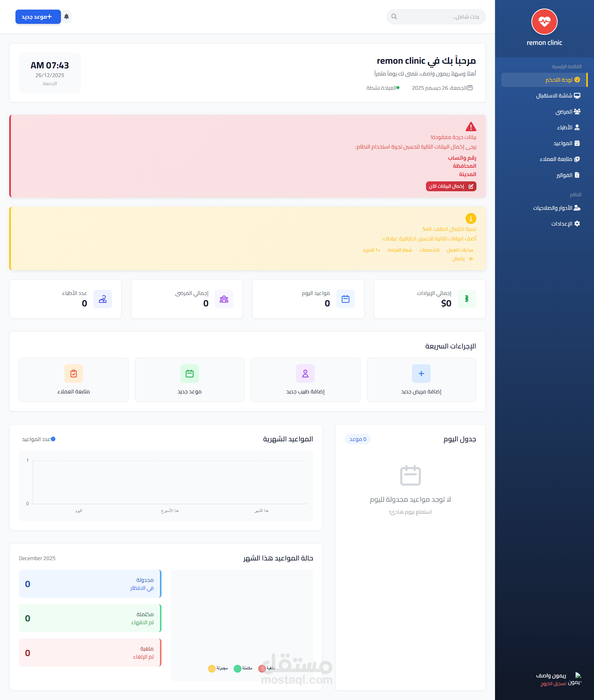594x700 pixels.
Task: Click the yellow info circle icon
Action: pos(471,218)
